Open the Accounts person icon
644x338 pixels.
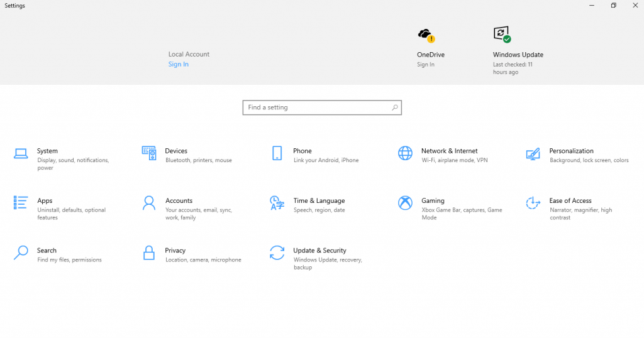coord(148,203)
